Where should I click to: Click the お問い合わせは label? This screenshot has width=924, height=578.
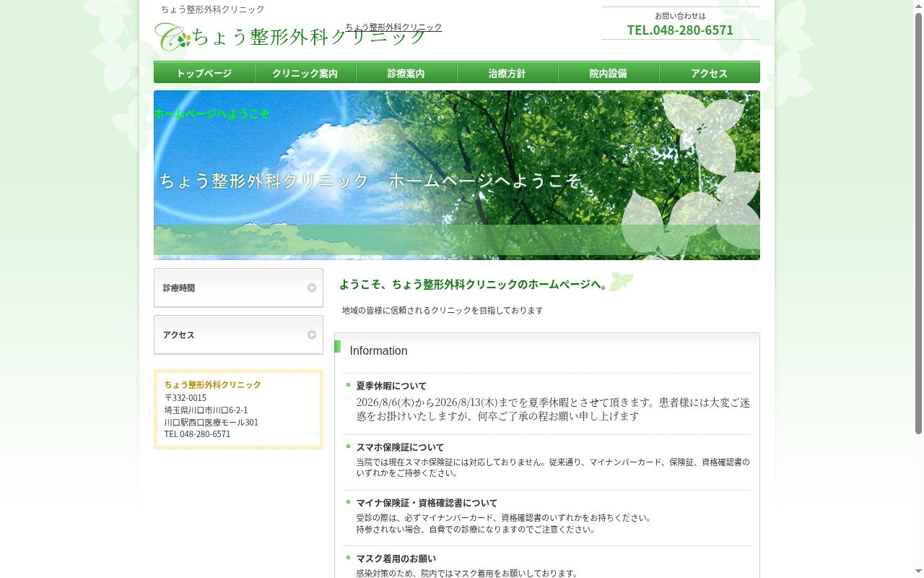[680, 15]
